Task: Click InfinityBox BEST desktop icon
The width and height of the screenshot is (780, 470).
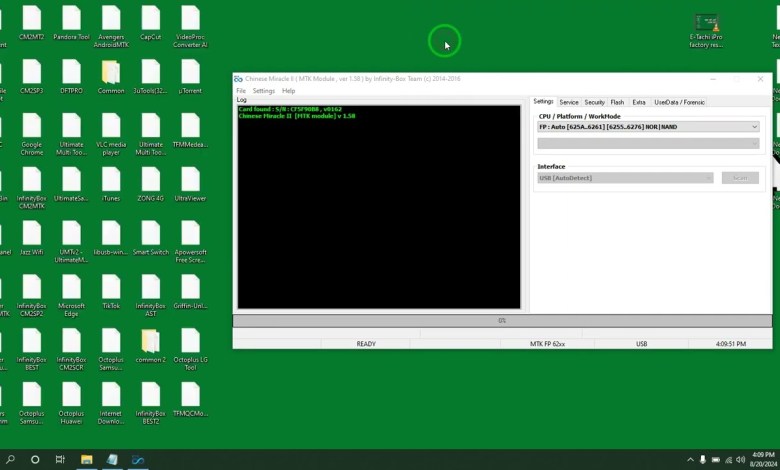Action: point(32,350)
